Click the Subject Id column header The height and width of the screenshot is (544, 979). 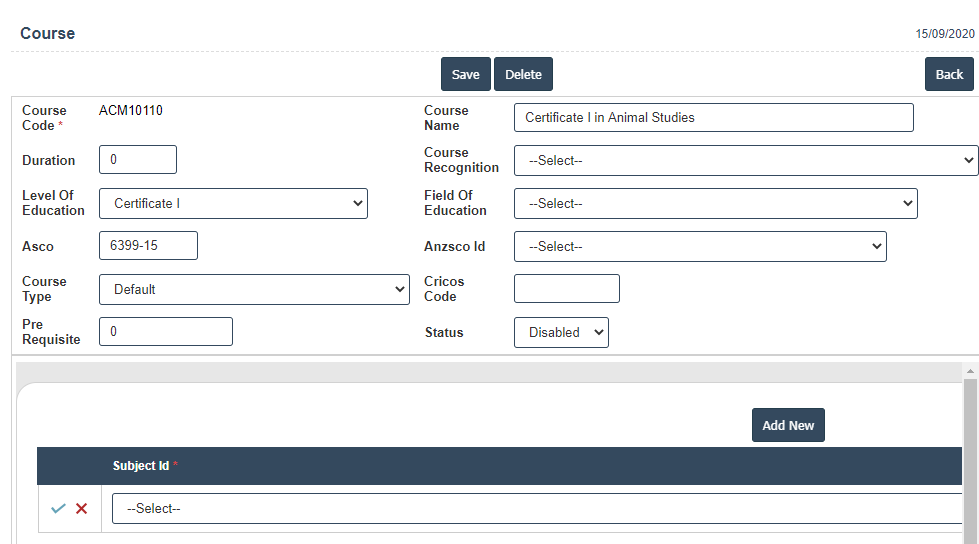pyautogui.click(x=141, y=466)
